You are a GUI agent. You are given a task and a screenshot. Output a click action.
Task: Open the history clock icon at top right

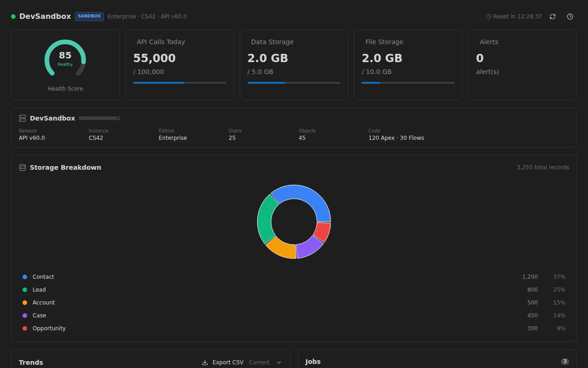point(570,17)
